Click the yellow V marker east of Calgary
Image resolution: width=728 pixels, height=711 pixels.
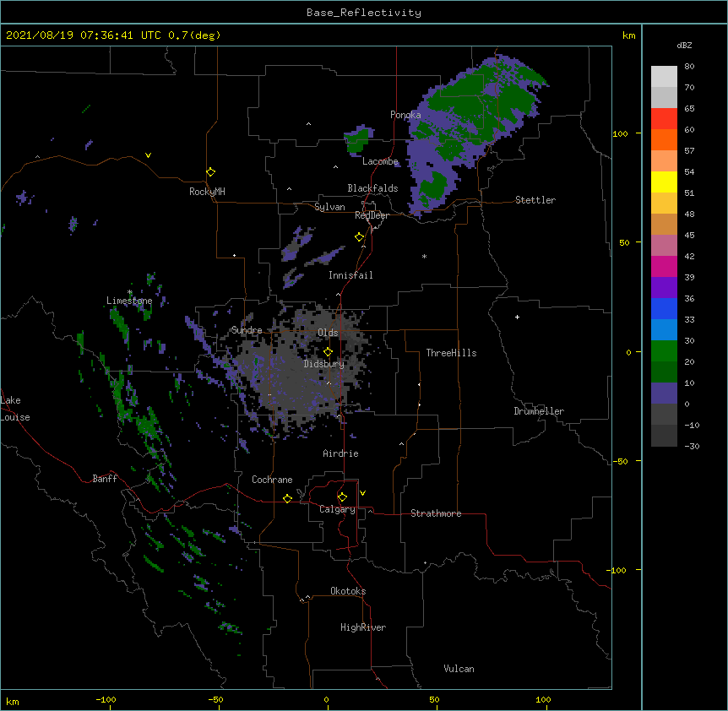pyautogui.click(x=362, y=493)
